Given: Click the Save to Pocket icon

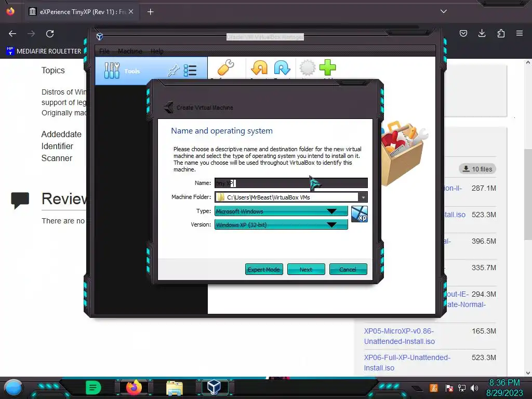Looking at the screenshot, I should click(x=463, y=33).
